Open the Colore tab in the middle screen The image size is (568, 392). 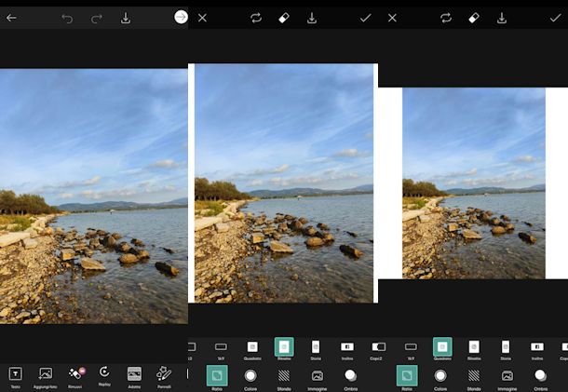click(x=250, y=379)
